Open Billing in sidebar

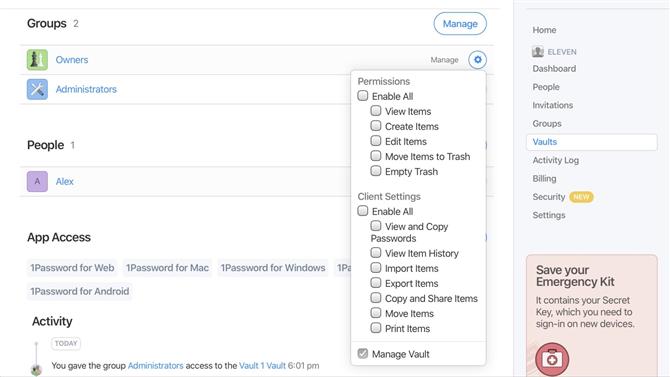pos(544,179)
